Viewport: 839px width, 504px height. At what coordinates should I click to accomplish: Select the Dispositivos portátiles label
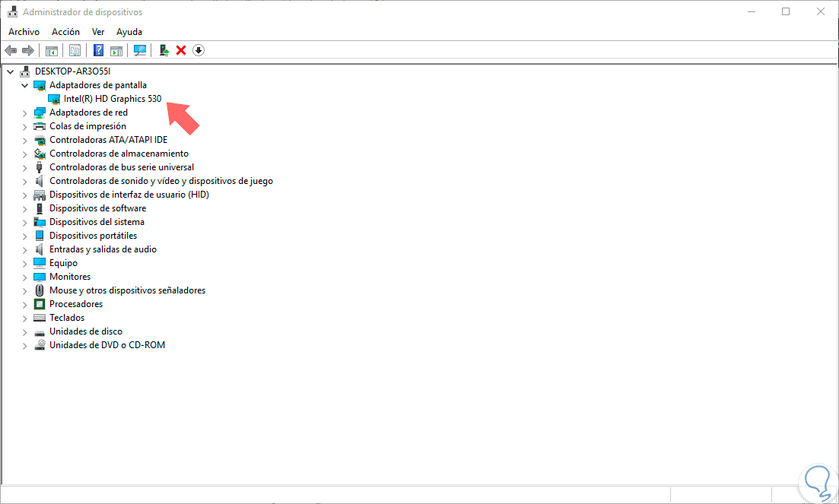(93, 236)
